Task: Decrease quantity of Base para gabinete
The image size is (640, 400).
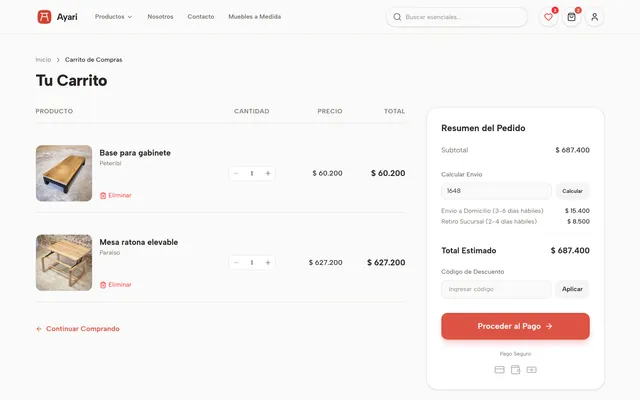Action: [236, 173]
